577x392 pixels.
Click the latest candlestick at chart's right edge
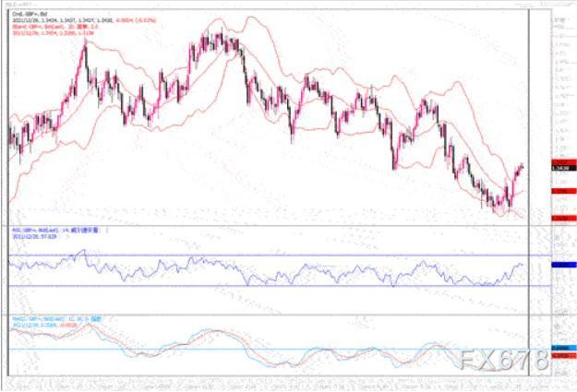[522, 167]
